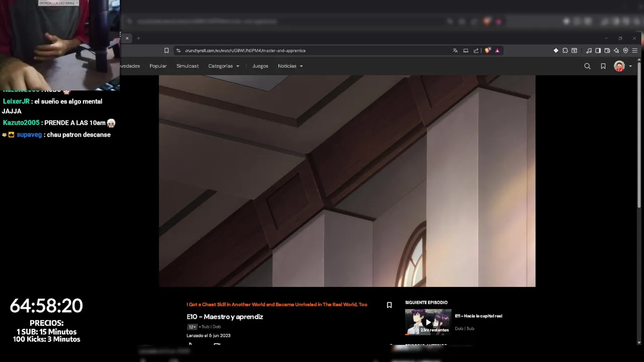The image size is (644, 362).
Task: Click the 1 SUB: 15 Minutos text
Action: click(x=47, y=332)
